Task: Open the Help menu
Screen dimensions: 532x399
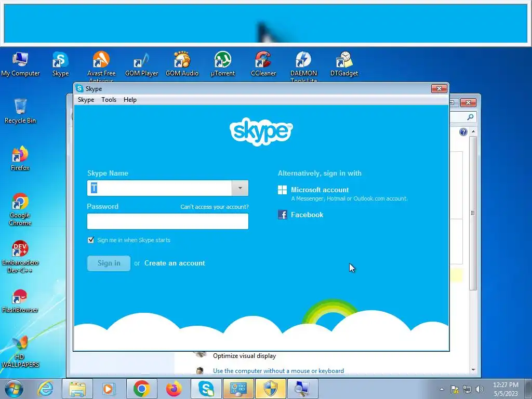Action: point(130,100)
